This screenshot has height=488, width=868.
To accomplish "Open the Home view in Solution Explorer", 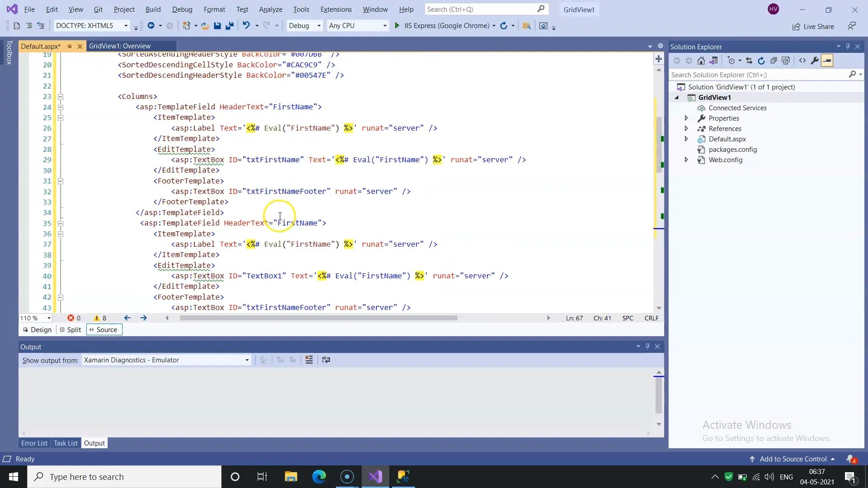I will [701, 60].
